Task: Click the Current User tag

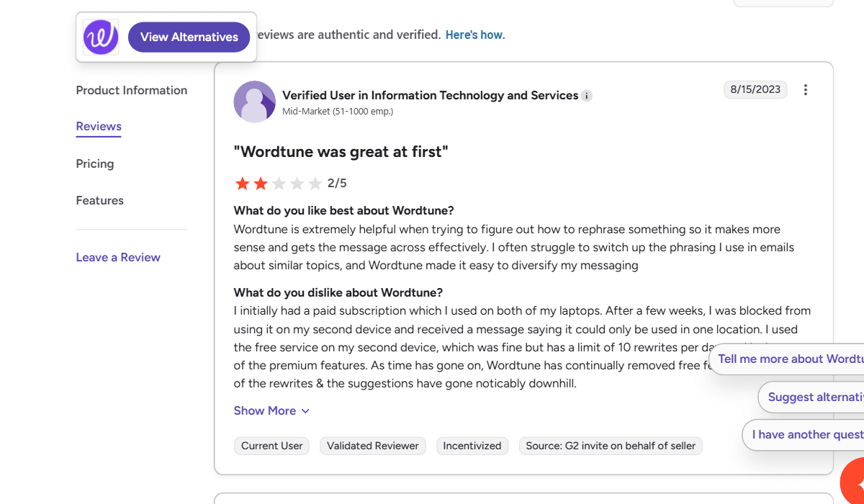Action: [x=271, y=446]
